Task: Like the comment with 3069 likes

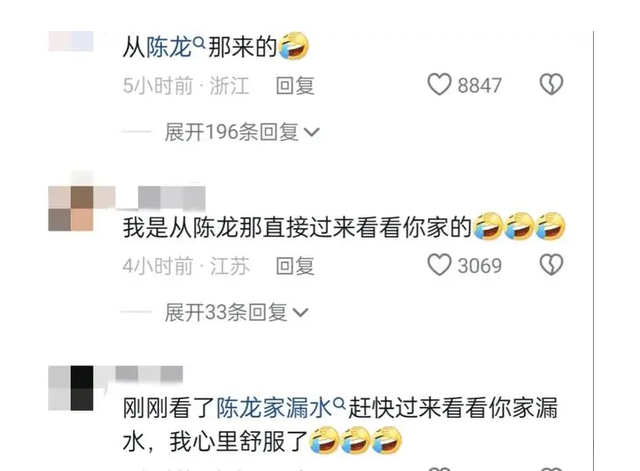Action: pos(439,265)
